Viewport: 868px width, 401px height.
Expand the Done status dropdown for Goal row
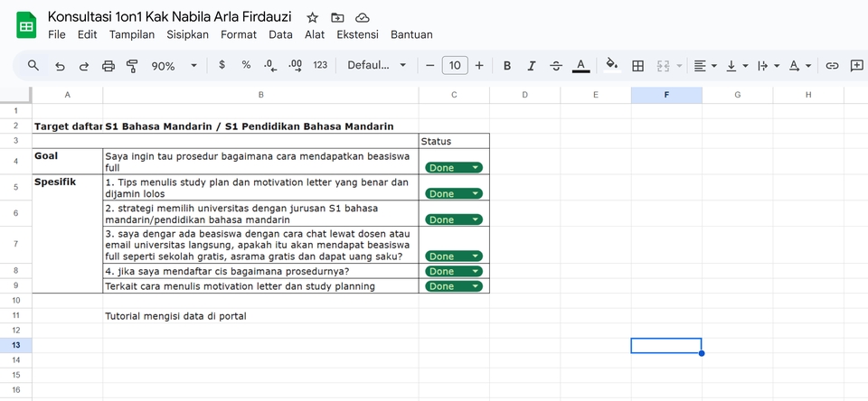[x=476, y=168]
